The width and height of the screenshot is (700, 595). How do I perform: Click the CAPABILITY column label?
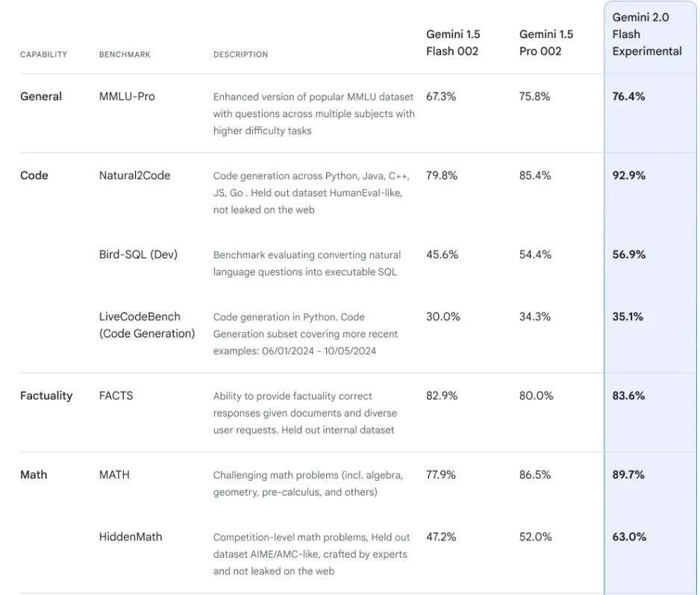pyautogui.click(x=44, y=54)
